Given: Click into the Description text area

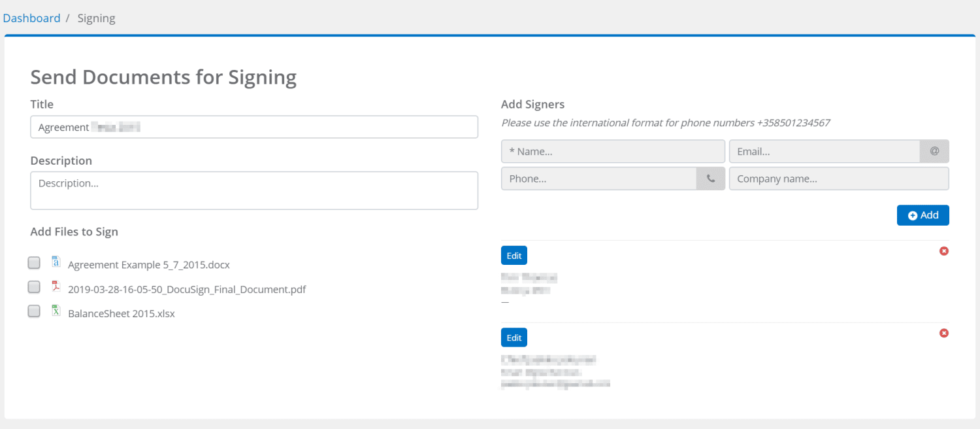Looking at the screenshot, I should [x=253, y=190].
